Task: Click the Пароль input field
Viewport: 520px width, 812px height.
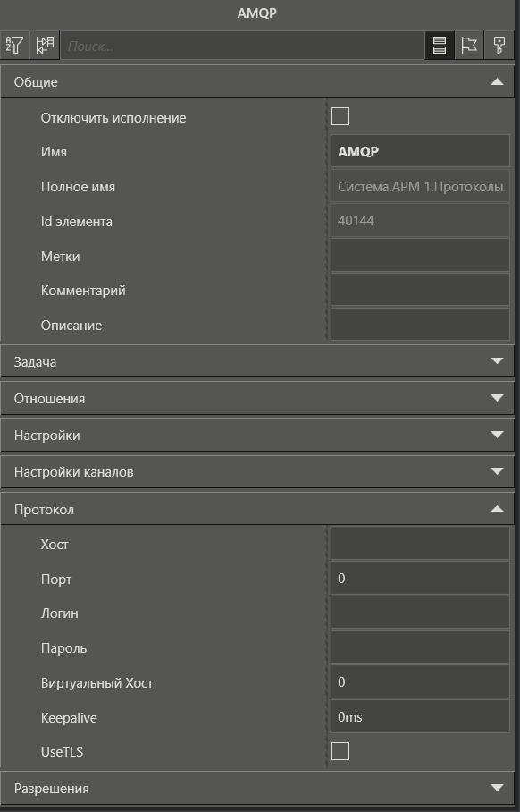Action: coord(420,647)
